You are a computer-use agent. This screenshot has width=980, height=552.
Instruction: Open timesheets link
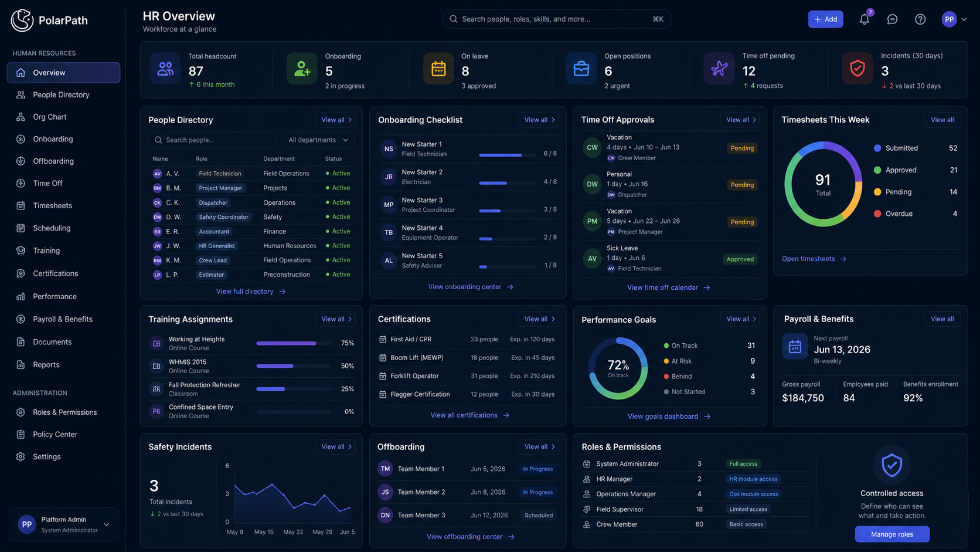click(x=814, y=259)
